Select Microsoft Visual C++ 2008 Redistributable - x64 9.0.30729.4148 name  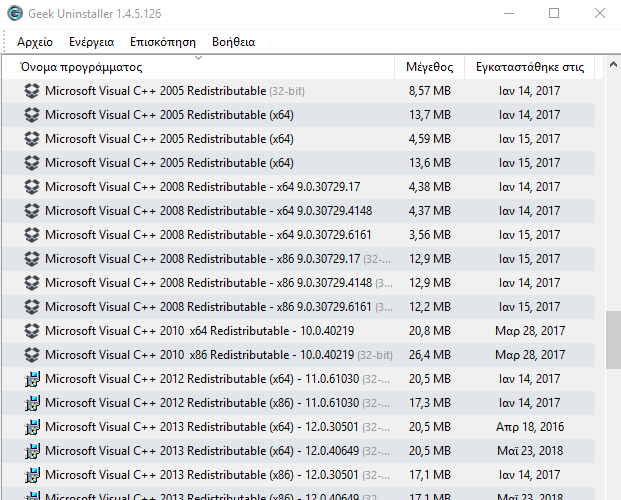[x=208, y=211]
